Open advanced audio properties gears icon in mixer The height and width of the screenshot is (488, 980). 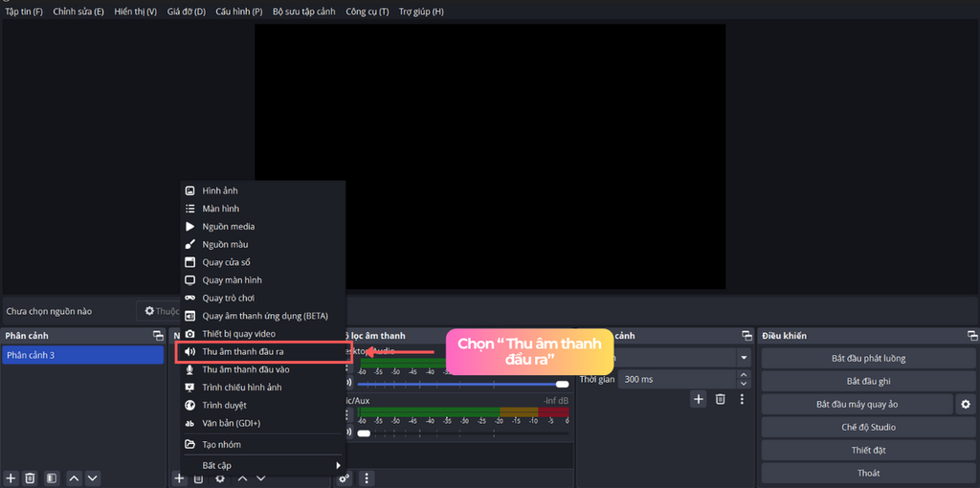tap(345, 478)
